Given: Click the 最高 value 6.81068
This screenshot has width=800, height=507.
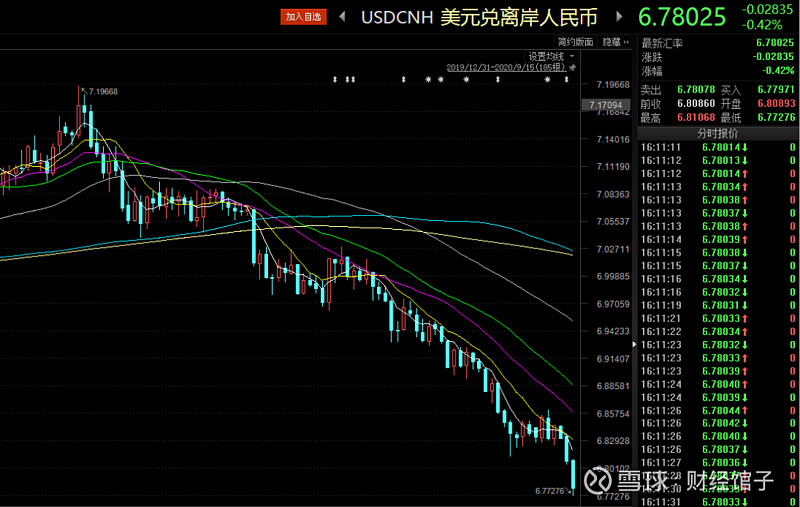Looking at the screenshot, I should [696, 117].
